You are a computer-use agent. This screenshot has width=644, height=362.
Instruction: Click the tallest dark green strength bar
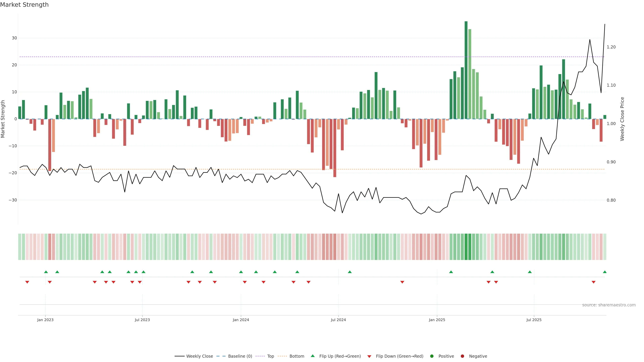point(466,70)
